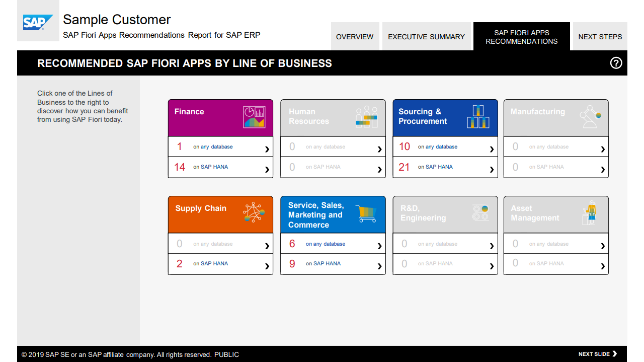This screenshot has height=362, width=644.
Task: Click the Human Resources people icon
Action: click(366, 116)
